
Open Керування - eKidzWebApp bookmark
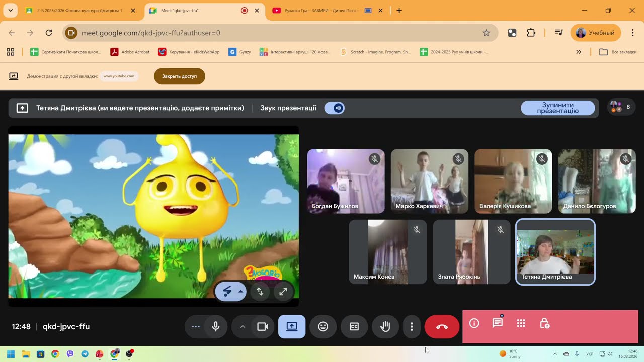[189, 52]
